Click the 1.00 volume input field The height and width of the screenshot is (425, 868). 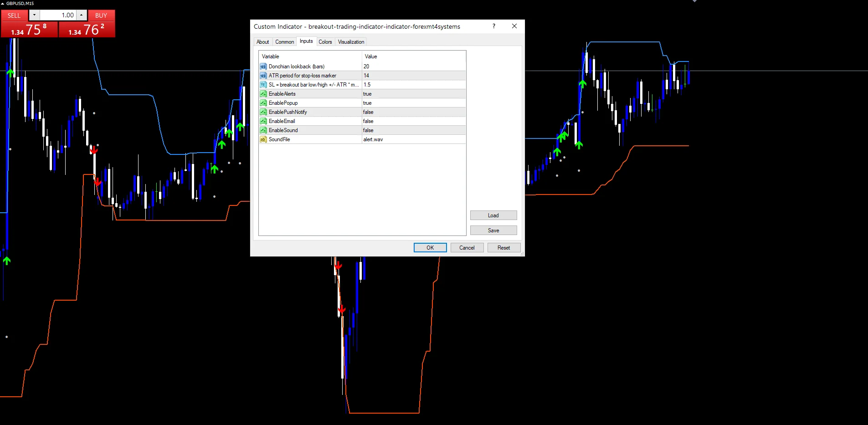point(58,15)
